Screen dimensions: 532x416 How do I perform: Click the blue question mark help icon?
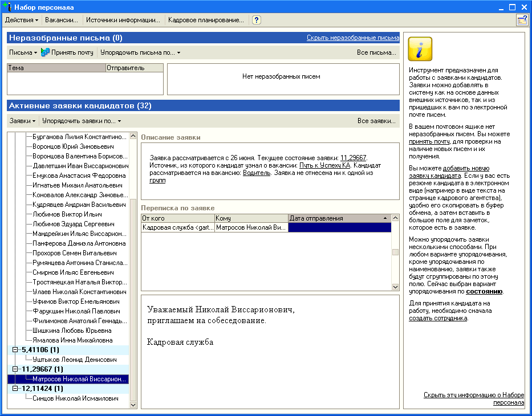(x=257, y=20)
